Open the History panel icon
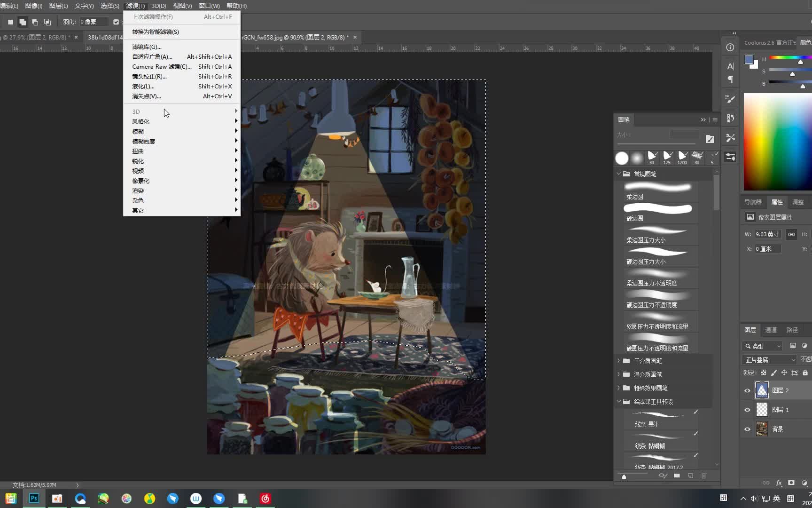Screen dimensions: 812x508 point(730,118)
